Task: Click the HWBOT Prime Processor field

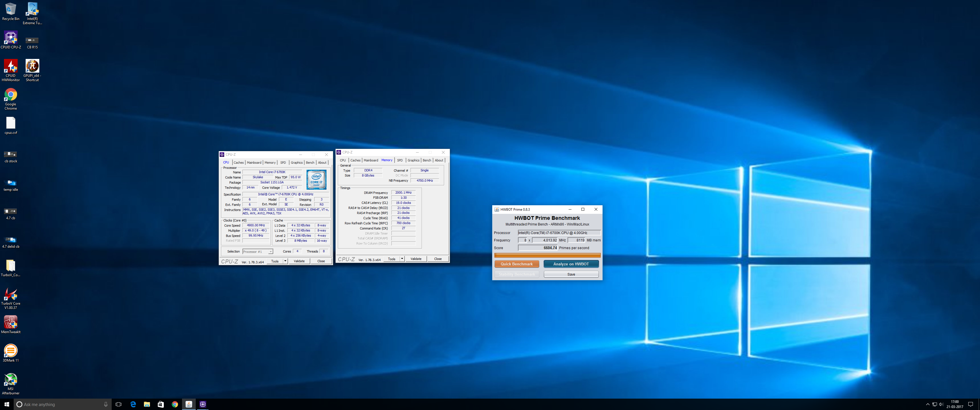Action: (559, 233)
